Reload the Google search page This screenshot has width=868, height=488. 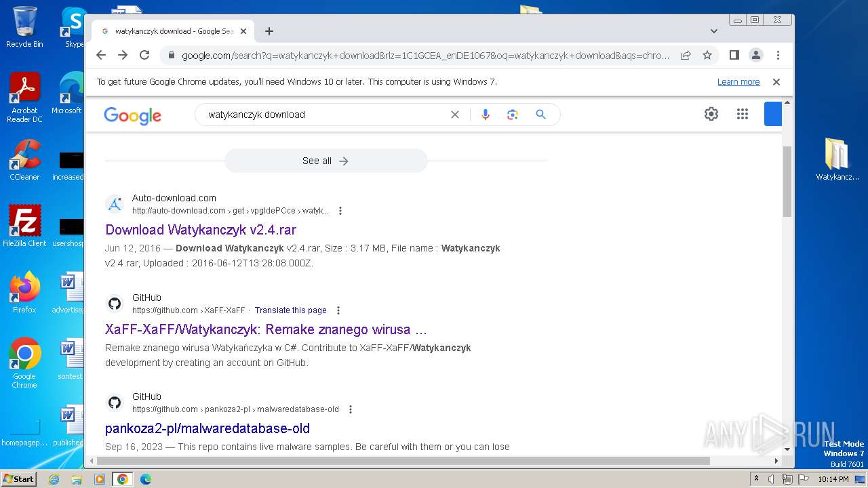144,55
